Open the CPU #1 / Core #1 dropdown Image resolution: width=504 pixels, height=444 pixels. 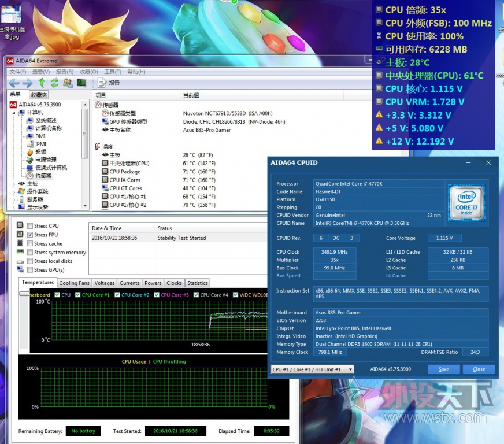coord(313,369)
